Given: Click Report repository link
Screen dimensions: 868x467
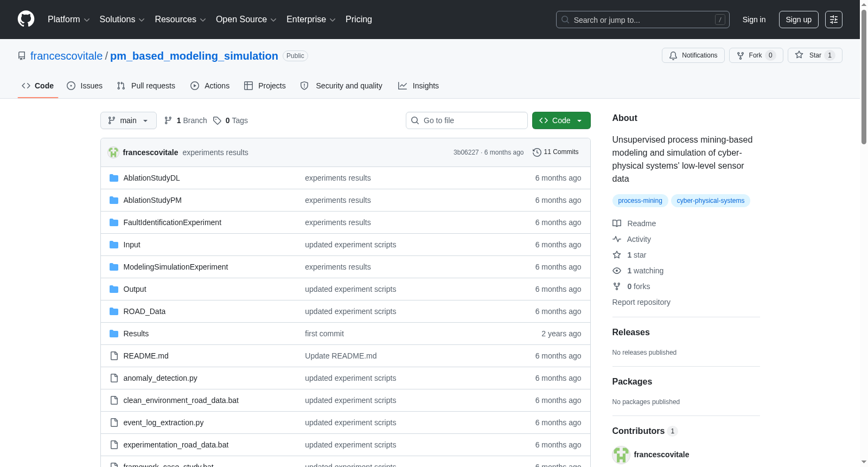Looking at the screenshot, I should (641, 302).
